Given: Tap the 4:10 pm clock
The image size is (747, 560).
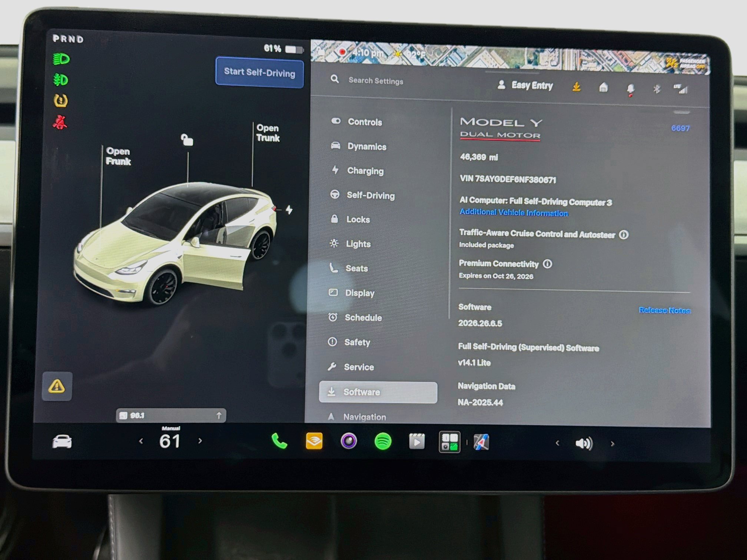Looking at the screenshot, I should (x=368, y=53).
